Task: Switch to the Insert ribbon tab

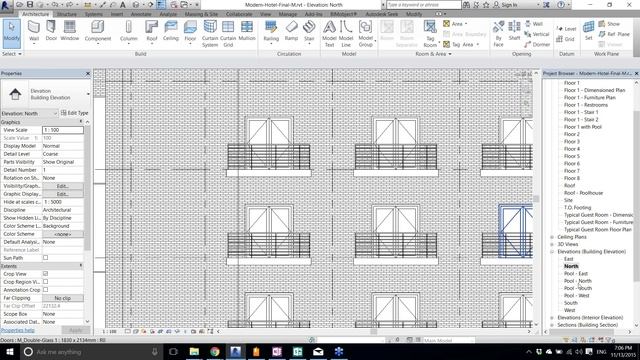Action: pyautogui.click(x=117, y=14)
